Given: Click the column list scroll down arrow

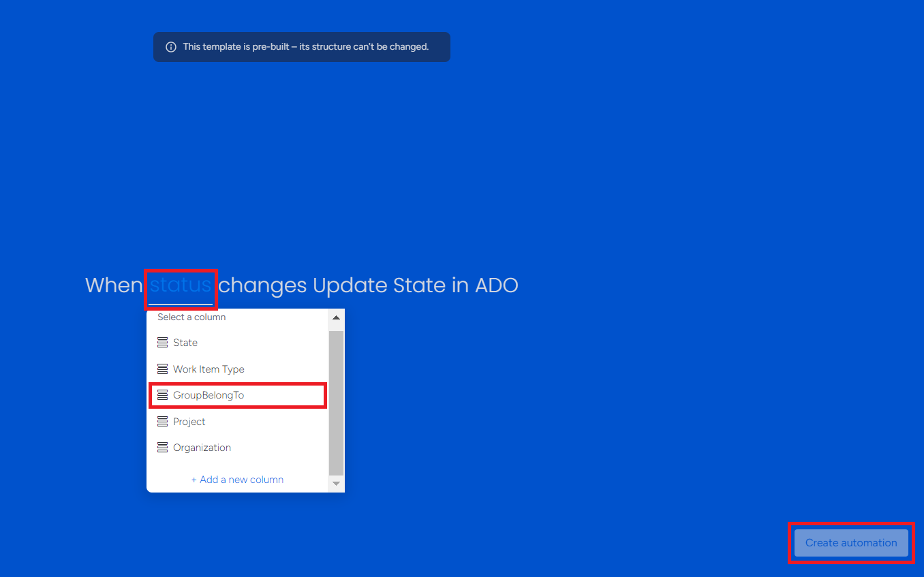Looking at the screenshot, I should click(x=336, y=484).
